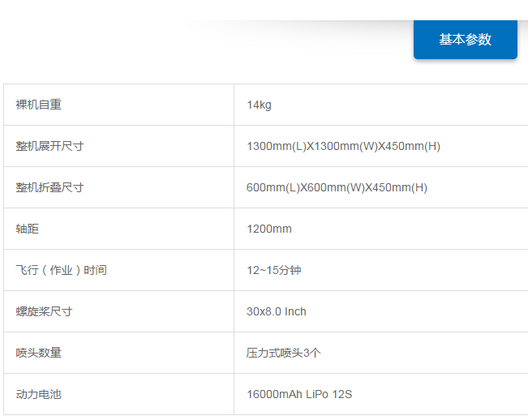Viewport: 528px width, 420px height.
Task: Select the 动力电池 label cell
Action: pyautogui.click(x=39, y=394)
